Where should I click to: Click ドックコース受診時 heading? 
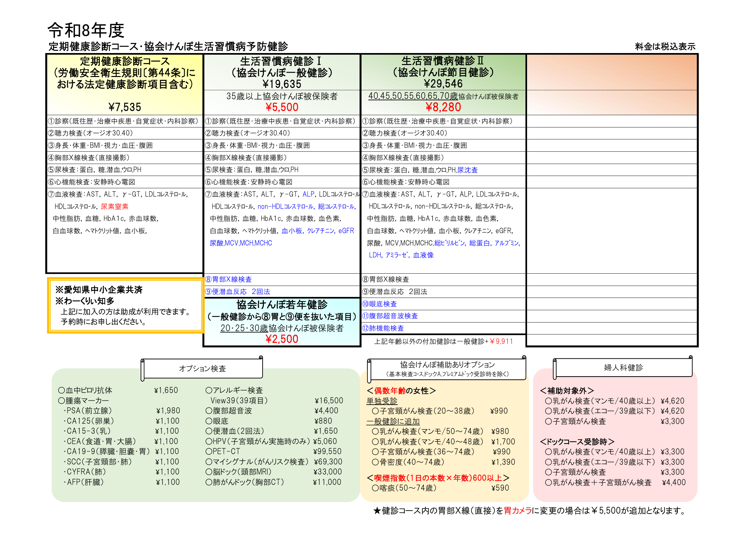click(x=577, y=442)
